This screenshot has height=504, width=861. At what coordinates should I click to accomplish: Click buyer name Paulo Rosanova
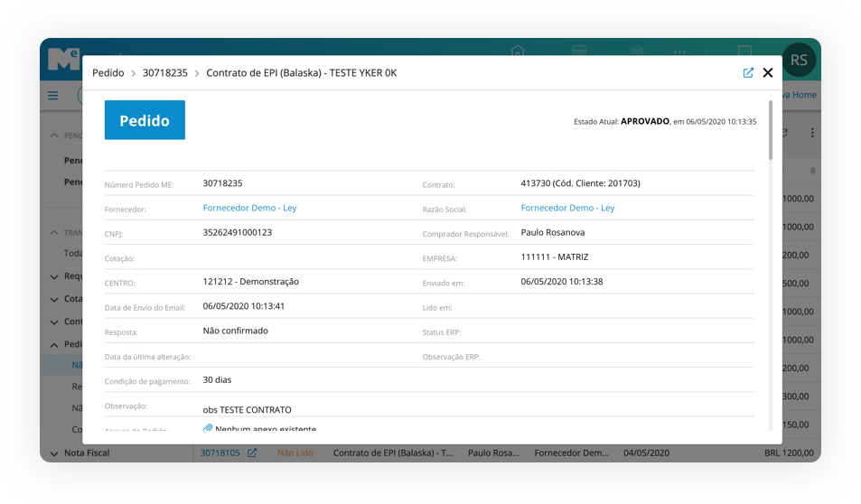(552, 232)
